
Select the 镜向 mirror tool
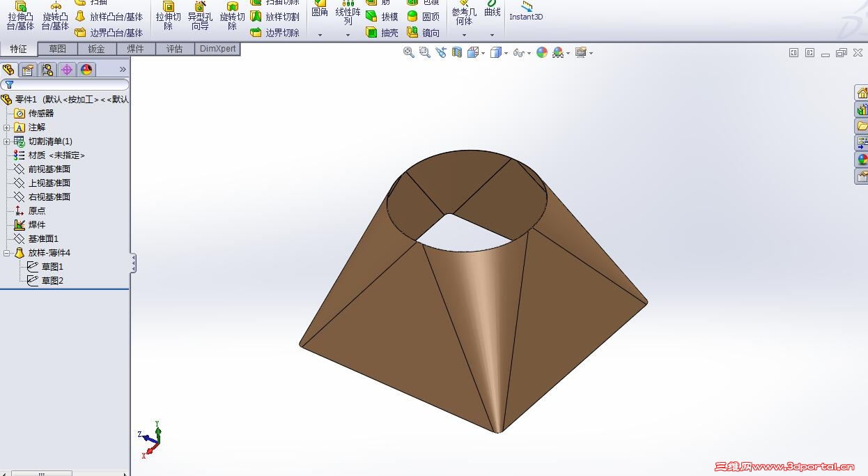pyautogui.click(x=424, y=33)
